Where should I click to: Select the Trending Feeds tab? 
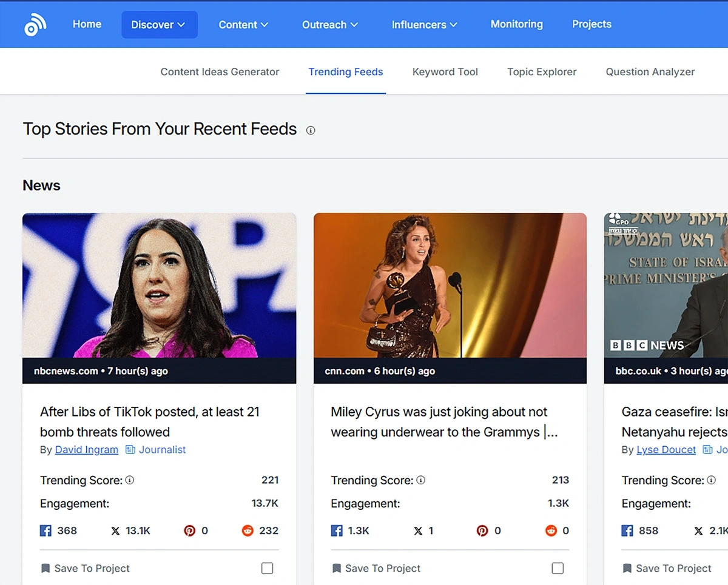[346, 72]
